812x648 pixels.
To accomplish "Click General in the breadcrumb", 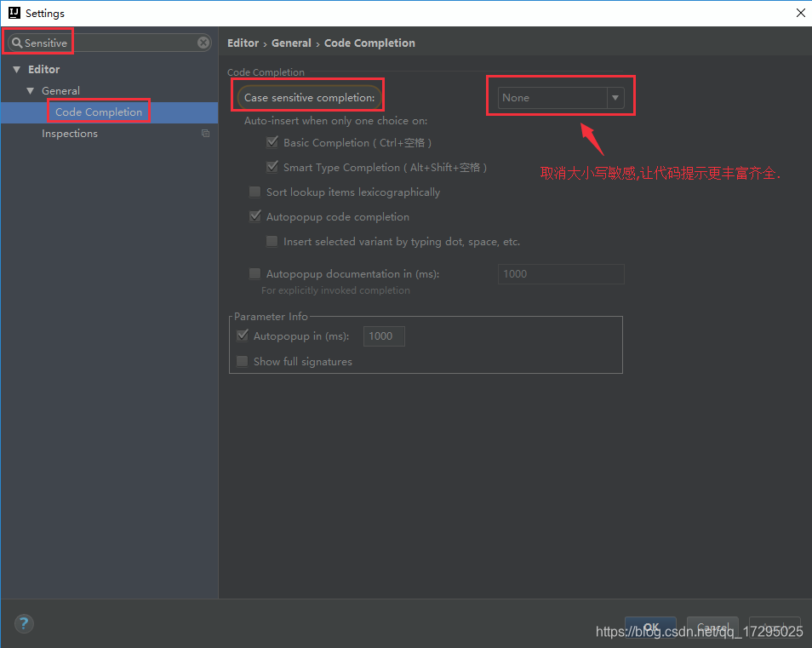I will click(291, 43).
